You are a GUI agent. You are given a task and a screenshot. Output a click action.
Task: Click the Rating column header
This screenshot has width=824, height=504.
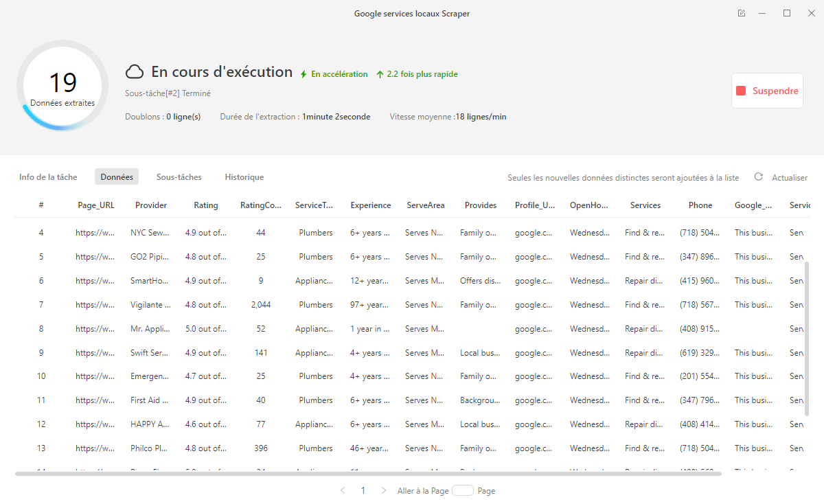[206, 205]
